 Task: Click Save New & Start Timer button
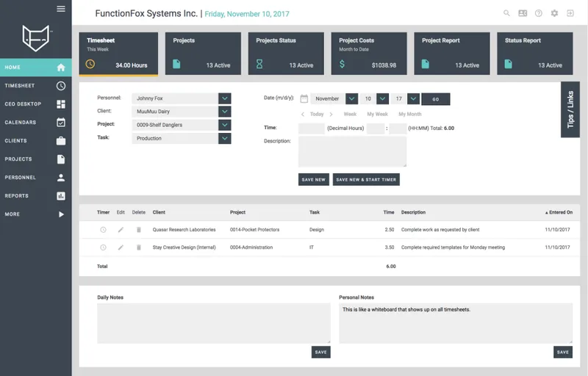coord(366,179)
